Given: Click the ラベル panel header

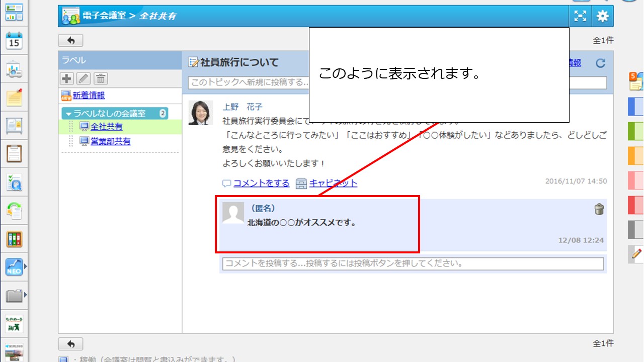Looking at the screenshot, I should click(120, 60).
